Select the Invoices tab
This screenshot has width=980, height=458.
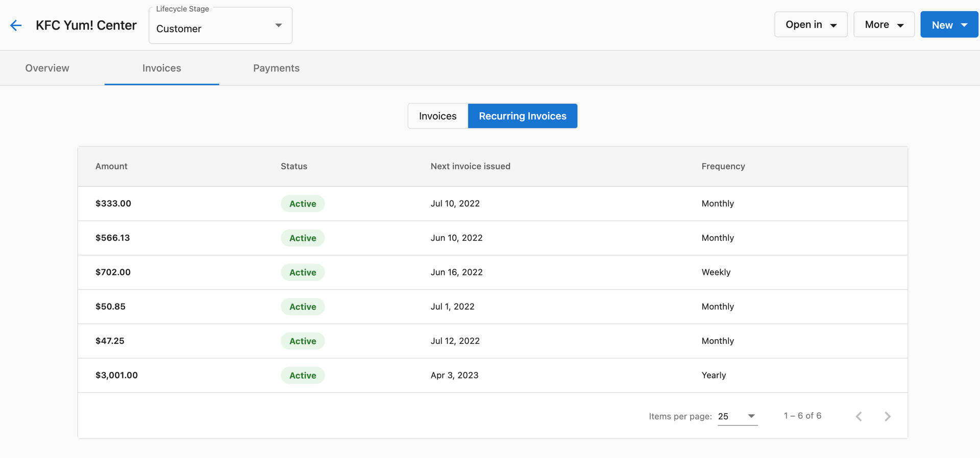coord(162,68)
